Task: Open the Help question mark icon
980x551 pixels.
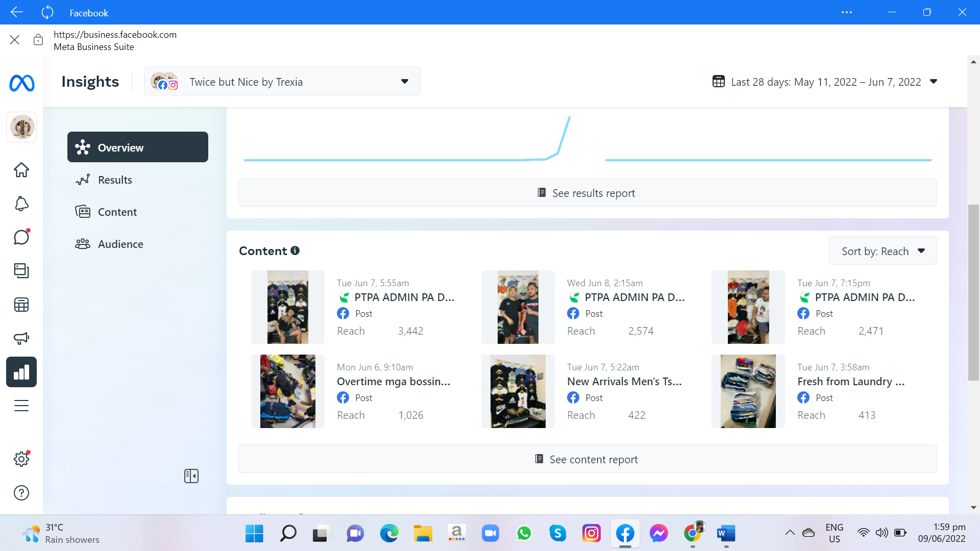Action: click(x=21, y=493)
